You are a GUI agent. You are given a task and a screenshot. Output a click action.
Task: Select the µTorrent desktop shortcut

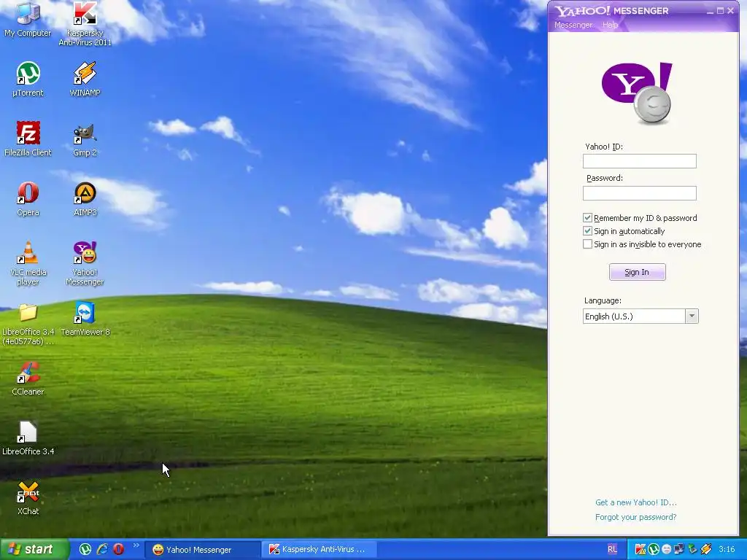(28, 79)
